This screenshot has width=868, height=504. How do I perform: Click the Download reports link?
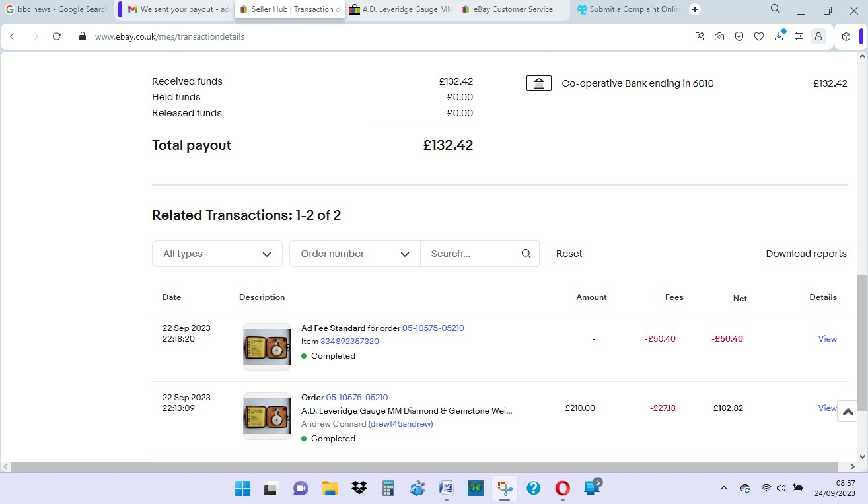pos(806,254)
